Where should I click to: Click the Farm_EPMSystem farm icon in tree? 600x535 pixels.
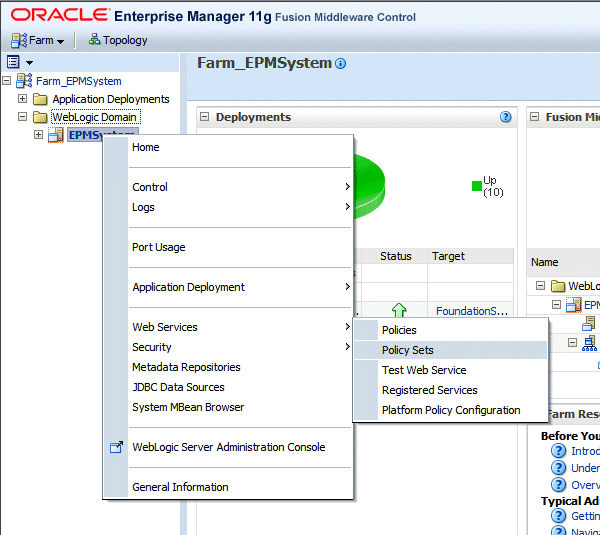pos(24,81)
